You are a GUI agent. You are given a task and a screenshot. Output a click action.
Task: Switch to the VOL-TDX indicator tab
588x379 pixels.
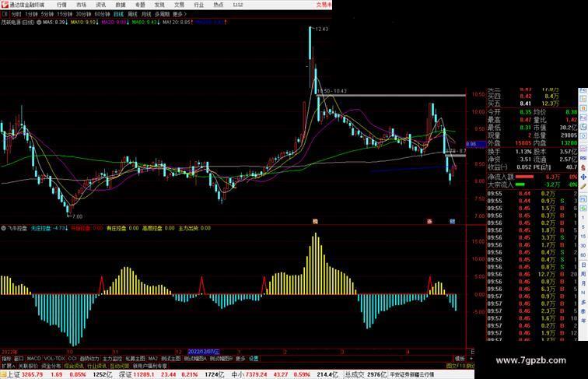[54, 359]
